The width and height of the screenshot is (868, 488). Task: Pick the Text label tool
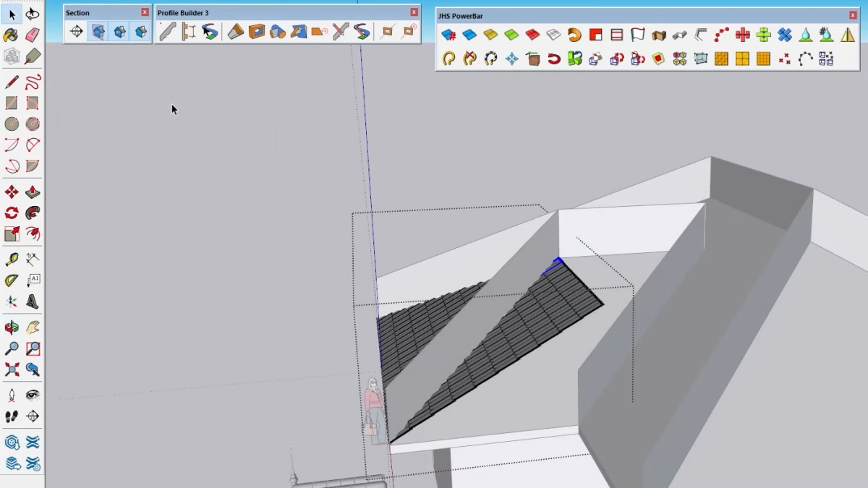coord(33,280)
